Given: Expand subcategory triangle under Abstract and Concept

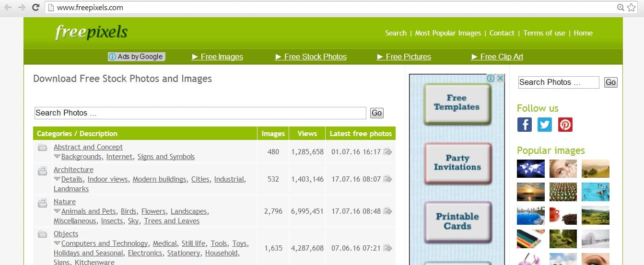Looking at the screenshot, I should click(57, 157).
